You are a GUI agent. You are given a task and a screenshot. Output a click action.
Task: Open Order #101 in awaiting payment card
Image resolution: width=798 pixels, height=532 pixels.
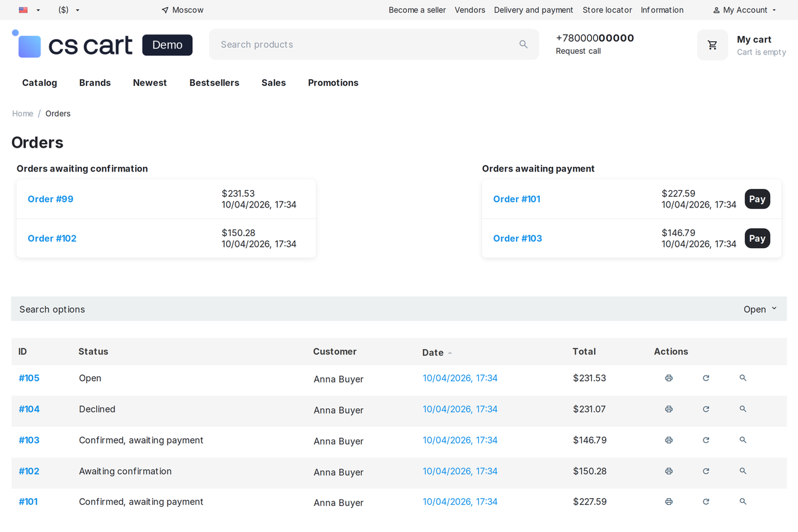(x=517, y=199)
